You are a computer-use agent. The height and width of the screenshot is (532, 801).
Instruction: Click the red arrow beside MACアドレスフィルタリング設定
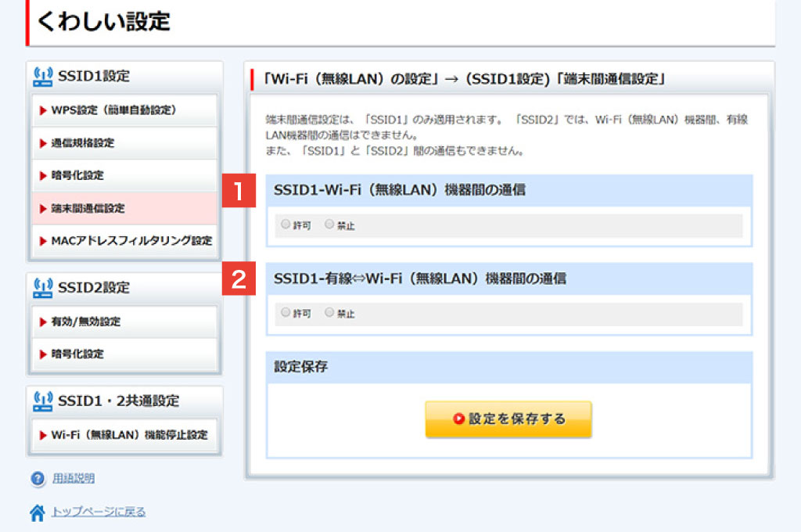pyautogui.click(x=43, y=241)
